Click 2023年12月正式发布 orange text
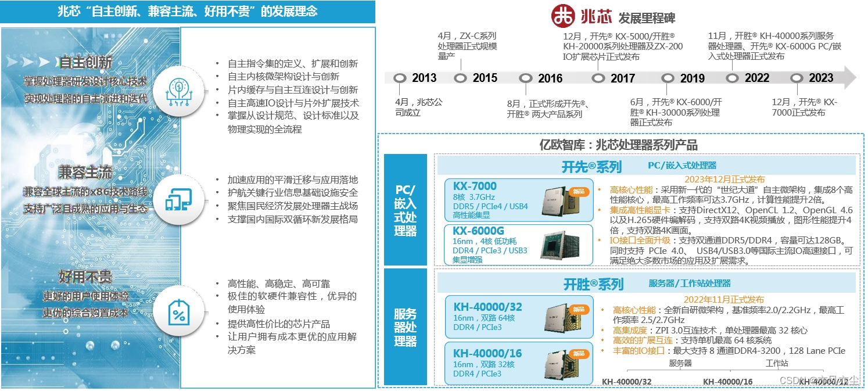Image resolution: width=868 pixels, height=391 pixels. point(724,180)
